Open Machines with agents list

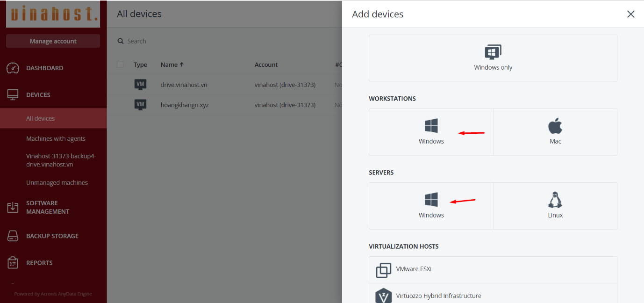pyautogui.click(x=56, y=138)
